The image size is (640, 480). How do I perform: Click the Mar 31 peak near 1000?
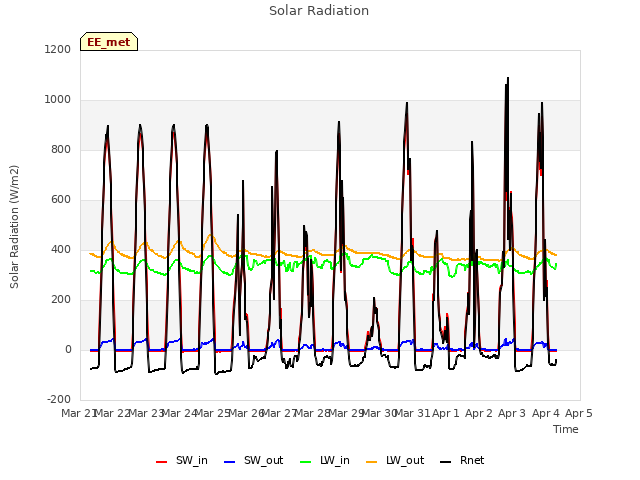tap(407, 103)
